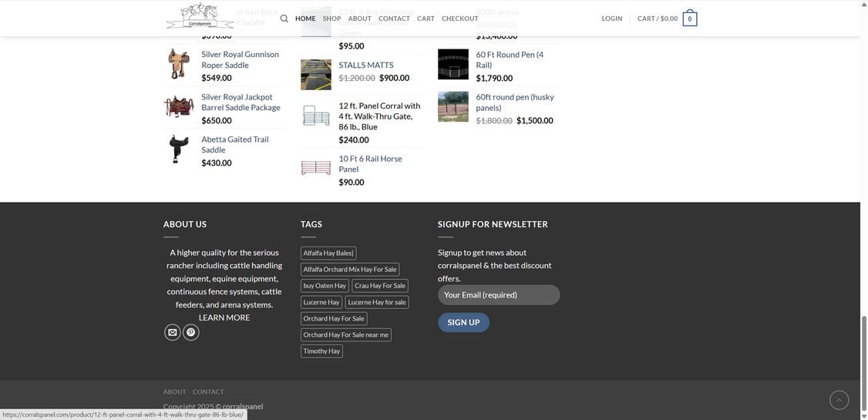Image resolution: width=868 pixels, height=420 pixels.
Task: Select the buy Oaten Hay tag
Action: tap(325, 286)
